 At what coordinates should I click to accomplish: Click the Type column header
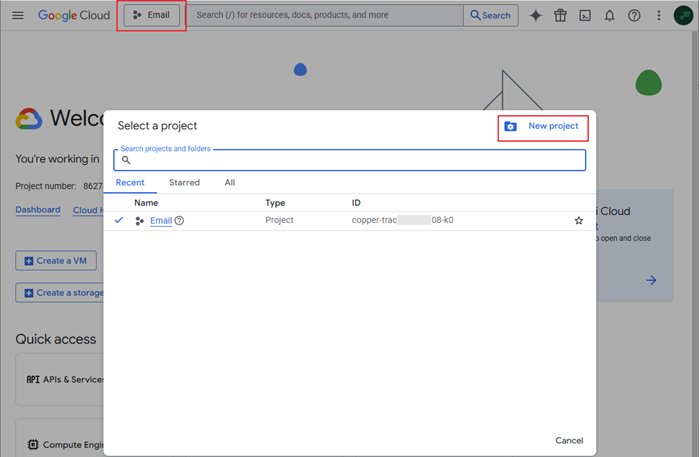point(275,203)
